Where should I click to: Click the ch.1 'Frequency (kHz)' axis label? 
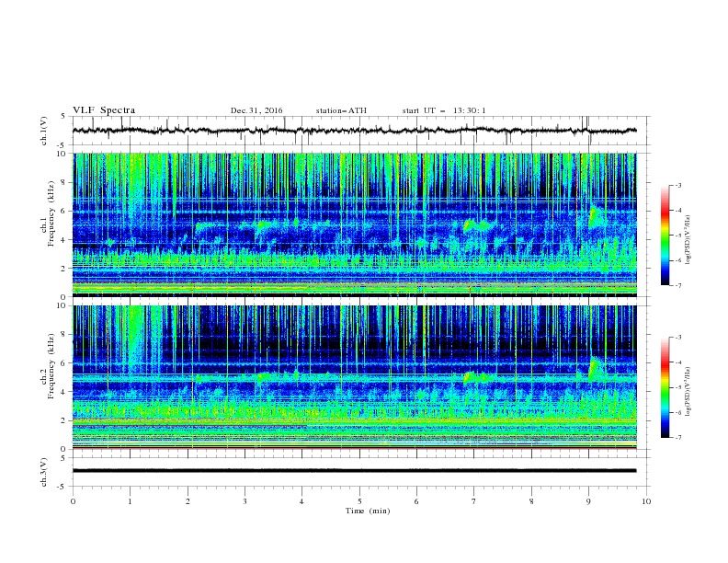pos(51,214)
